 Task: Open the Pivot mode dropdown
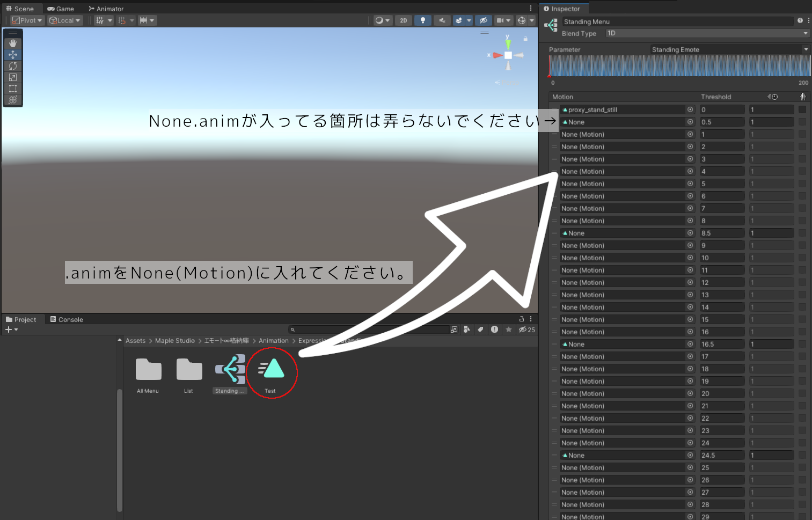(27, 20)
